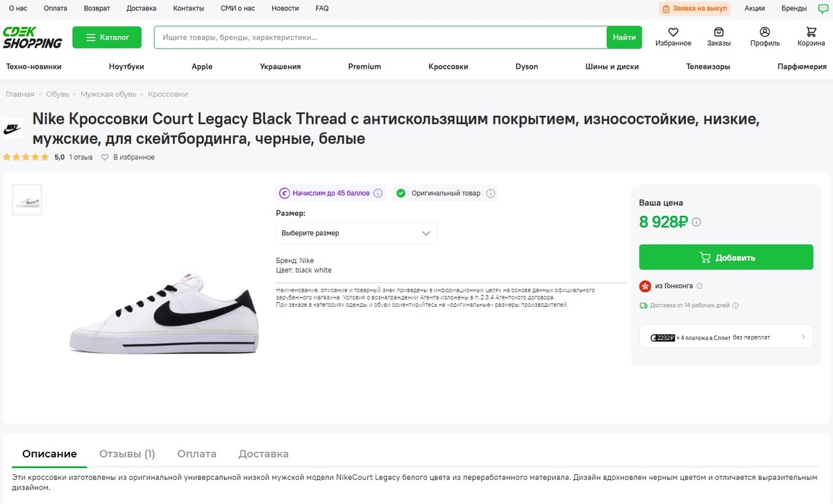Click the info icon beside Оригинальный товар

(x=491, y=193)
